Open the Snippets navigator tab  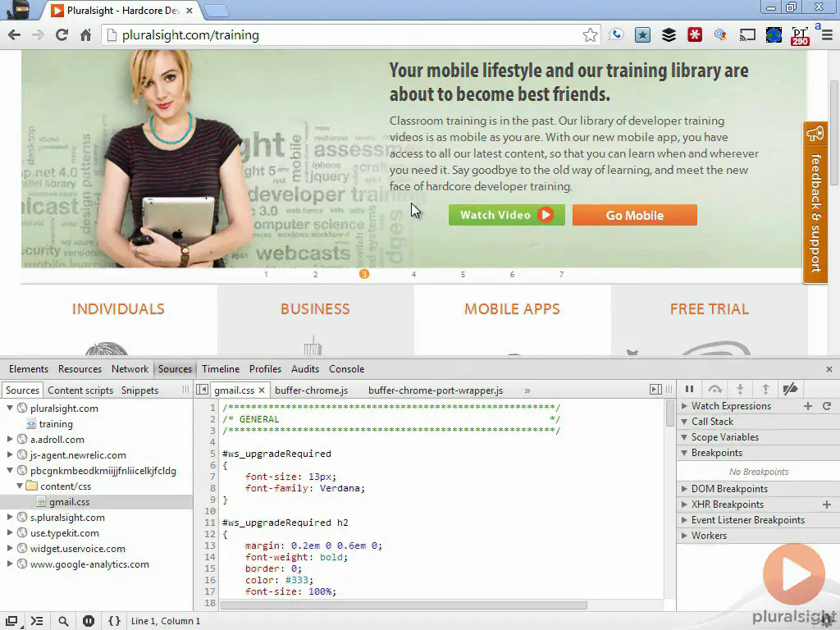click(x=139, y=390)
